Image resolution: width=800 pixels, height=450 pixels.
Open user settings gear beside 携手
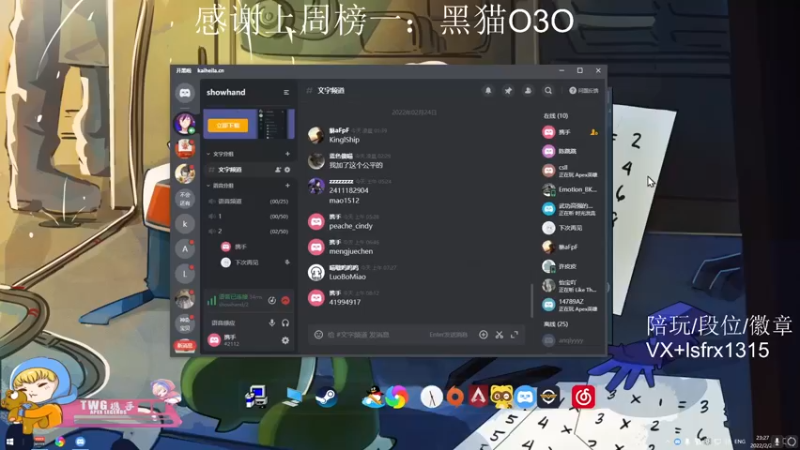285,340
